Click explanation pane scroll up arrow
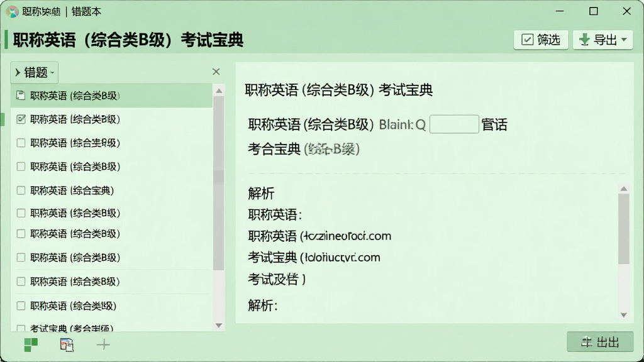 pos(623,189)
